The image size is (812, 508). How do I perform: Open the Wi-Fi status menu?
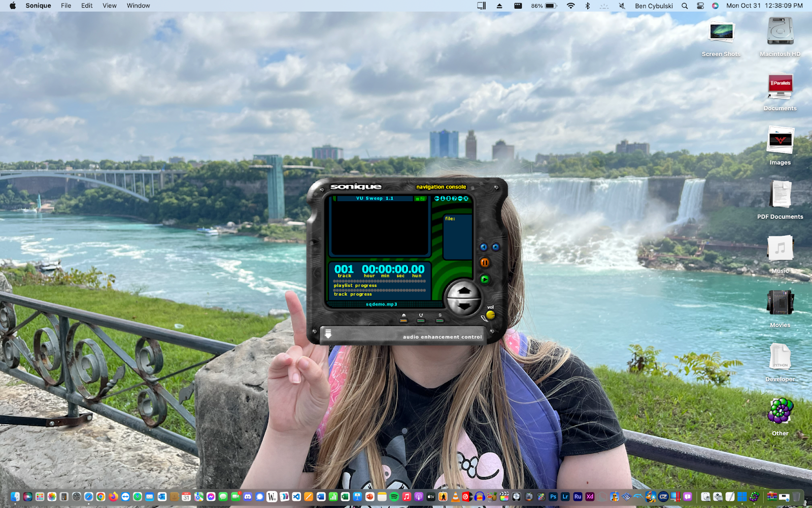tap(571, 6)
